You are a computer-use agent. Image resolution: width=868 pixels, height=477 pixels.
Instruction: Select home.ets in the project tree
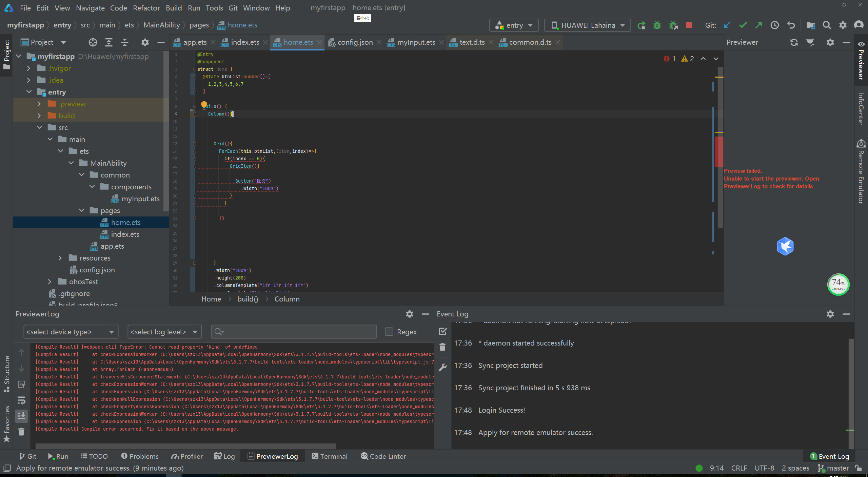[91, 223]
